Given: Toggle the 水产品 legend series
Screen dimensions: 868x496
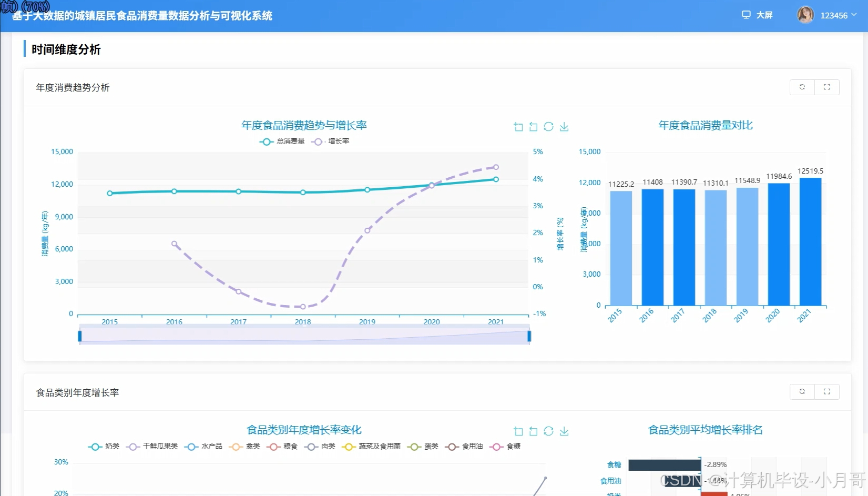Looking at the screenshot, I should click(203, 447).
